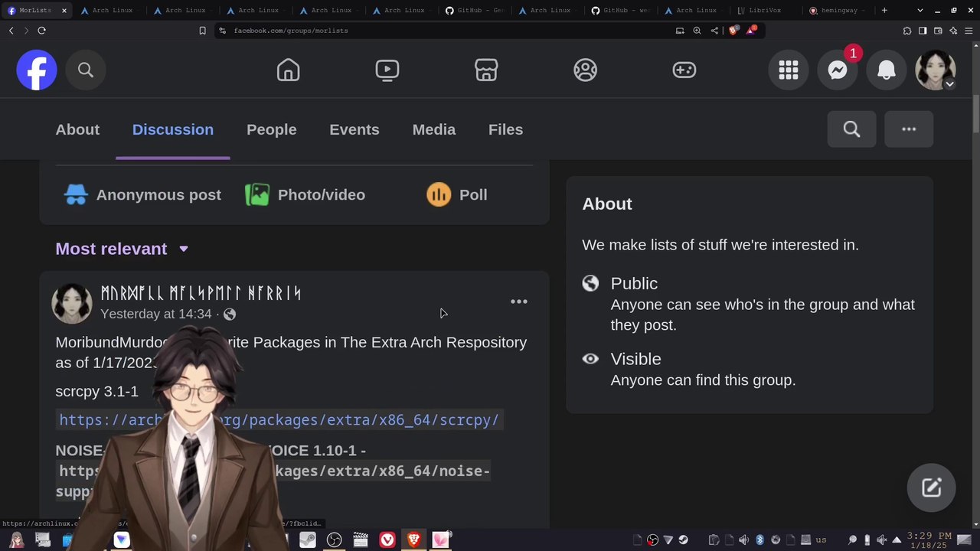This screenshot has width=980, height=551.
Task: Click the post's public audience globe icon
Action: point(230,315)
